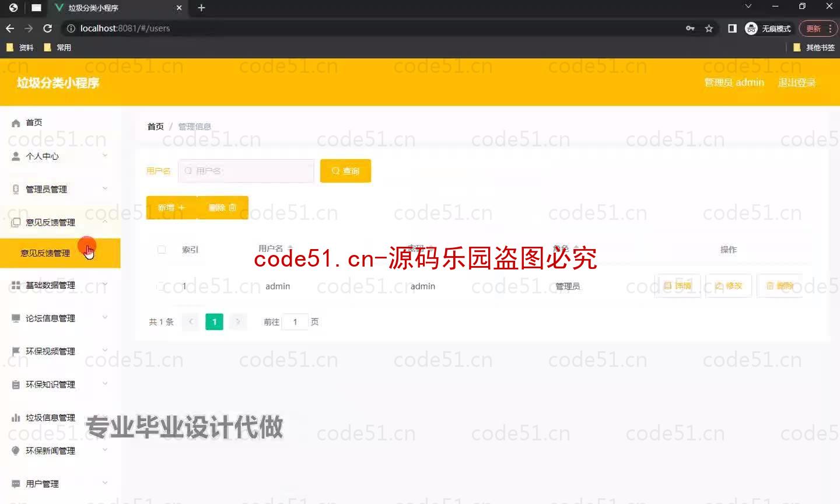Viewport: 840px width, 504px height.
Task: Open the browser side panel icon
Action: coord(732,28)
